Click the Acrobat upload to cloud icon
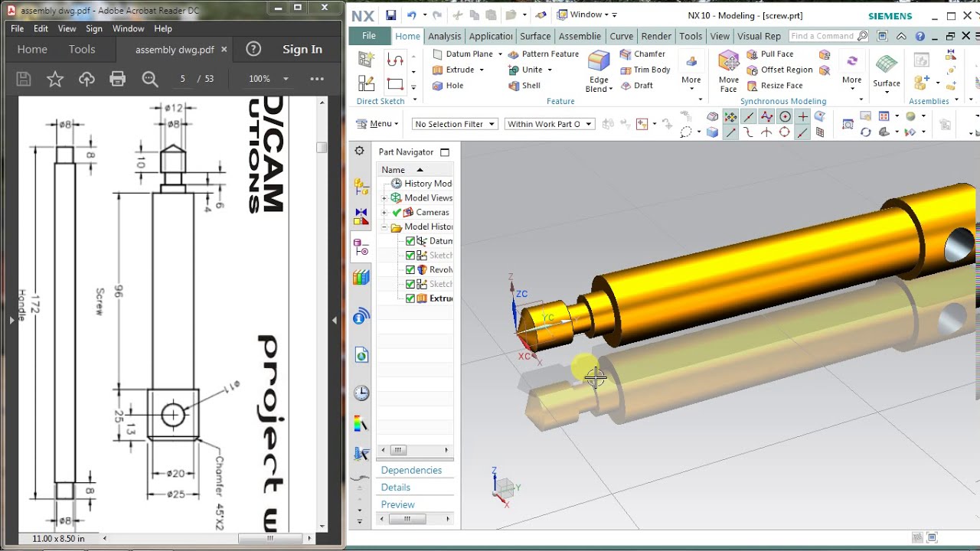Screen dimensions: 980x551 pos(87,79)
